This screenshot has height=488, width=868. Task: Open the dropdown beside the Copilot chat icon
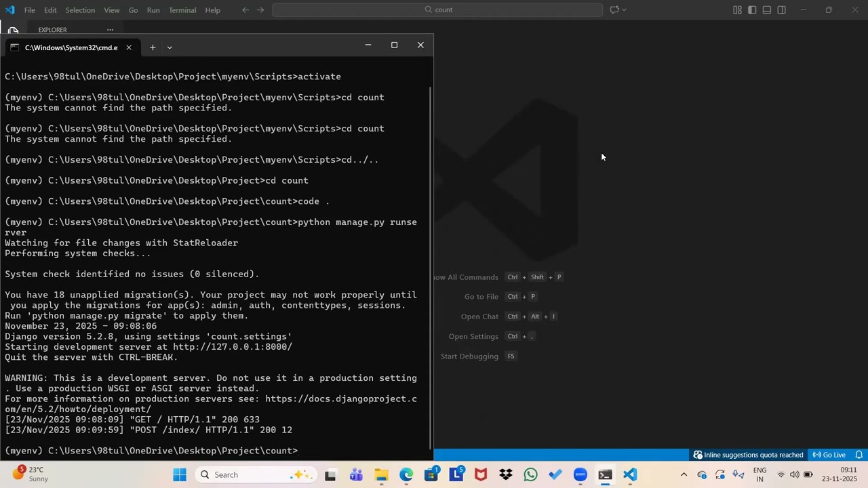tap(624, 9)
